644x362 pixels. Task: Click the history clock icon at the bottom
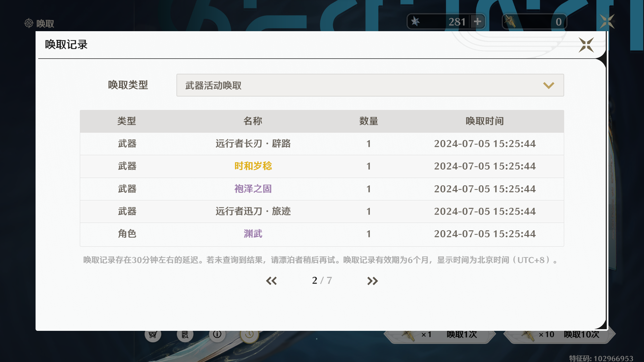point(249,335)
